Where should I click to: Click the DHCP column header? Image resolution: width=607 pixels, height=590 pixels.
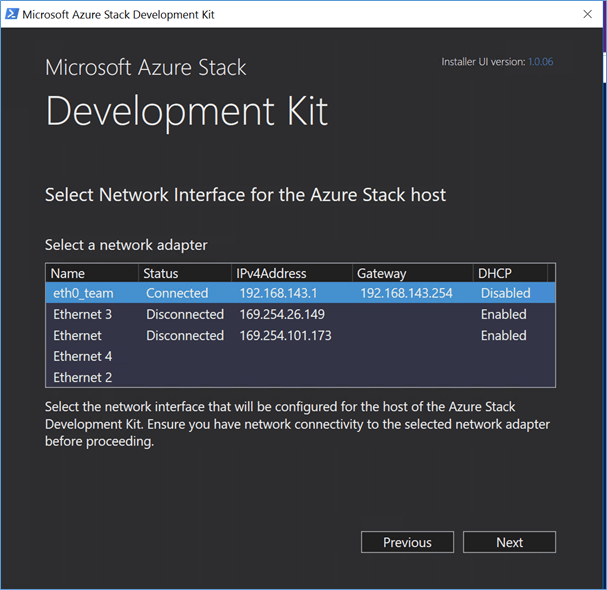pyautogui.click(x=510, y=273)
